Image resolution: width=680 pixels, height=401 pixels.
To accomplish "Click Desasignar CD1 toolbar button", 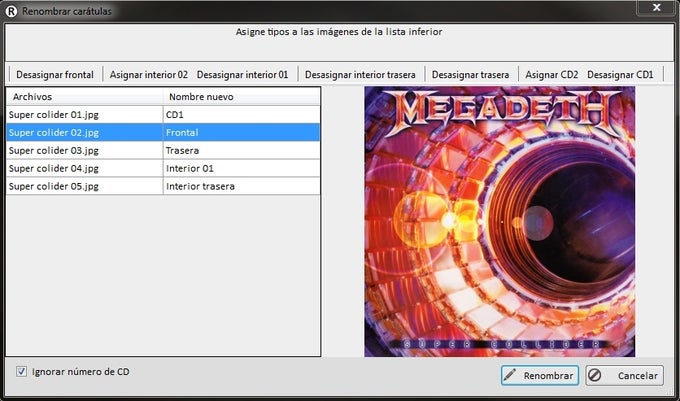I will [x=620, y=75].
